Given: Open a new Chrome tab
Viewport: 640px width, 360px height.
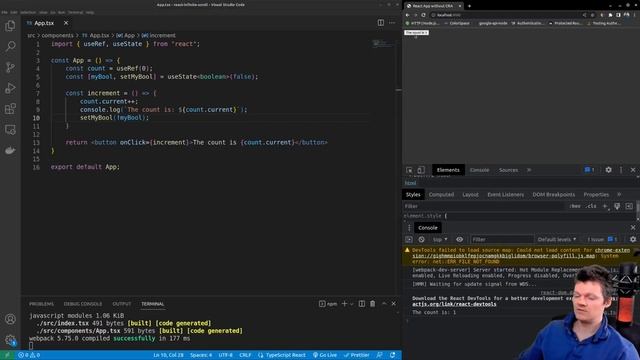Looking at the screenshot, I should 469,6.
